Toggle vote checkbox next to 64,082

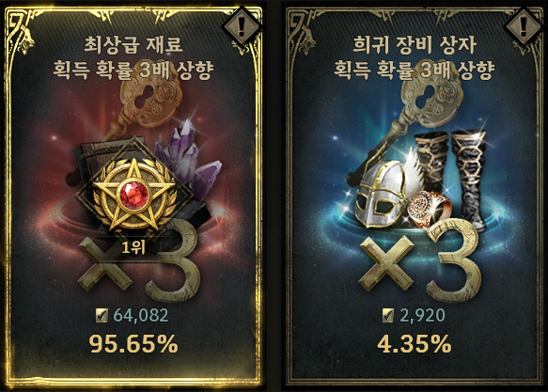[102, 316]
